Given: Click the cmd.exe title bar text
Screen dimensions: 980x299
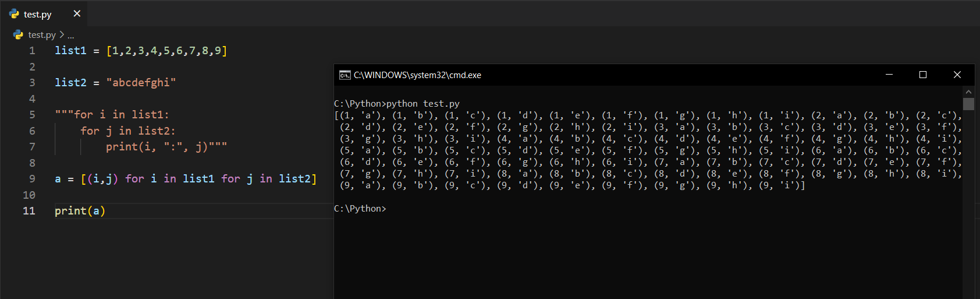Looking at the screenshot, I should 417,75.
